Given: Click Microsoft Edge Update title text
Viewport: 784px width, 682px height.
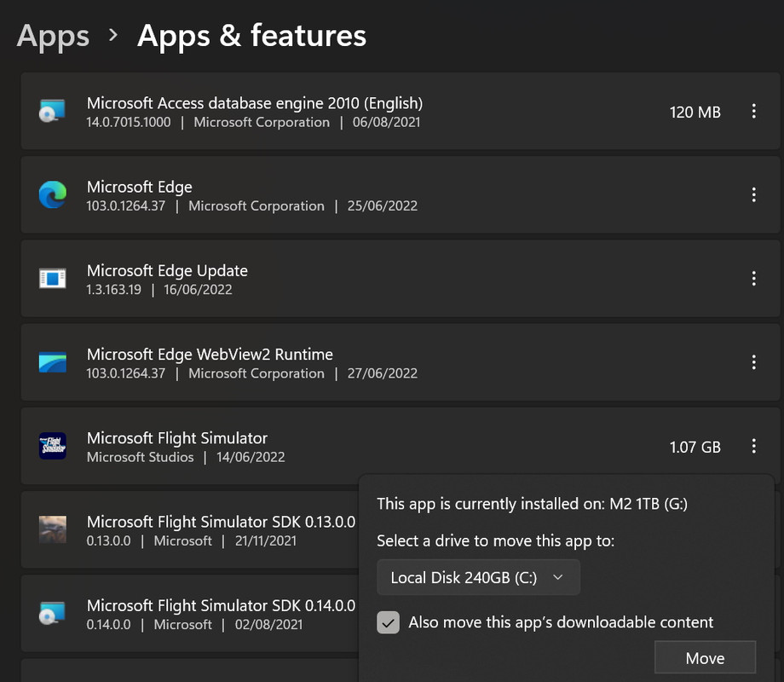Looking at the screenshot, I should 167,271.
